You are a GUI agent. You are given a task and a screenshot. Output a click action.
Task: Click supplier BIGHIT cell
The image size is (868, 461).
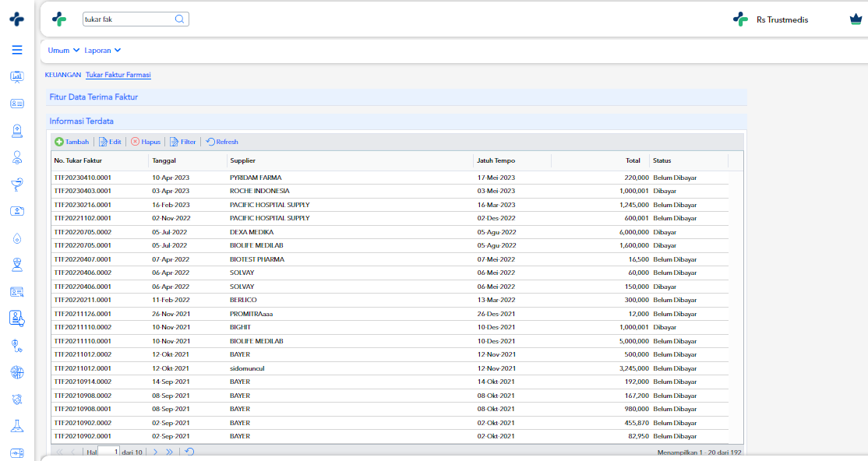click(351, 327)
